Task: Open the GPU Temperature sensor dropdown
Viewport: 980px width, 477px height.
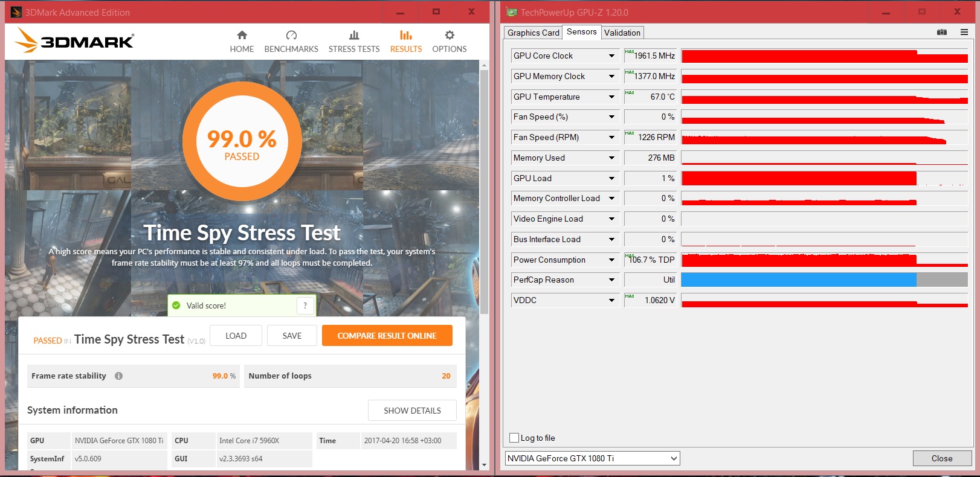Action: (611, 97)
